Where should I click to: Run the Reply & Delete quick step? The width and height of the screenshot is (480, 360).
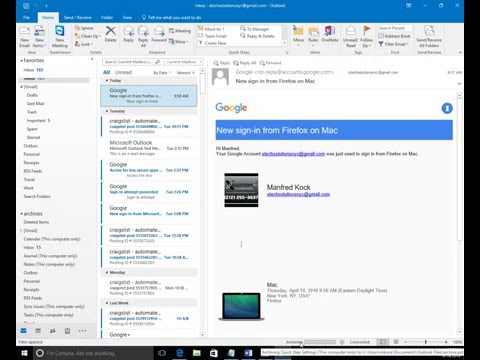coord(257,36)
